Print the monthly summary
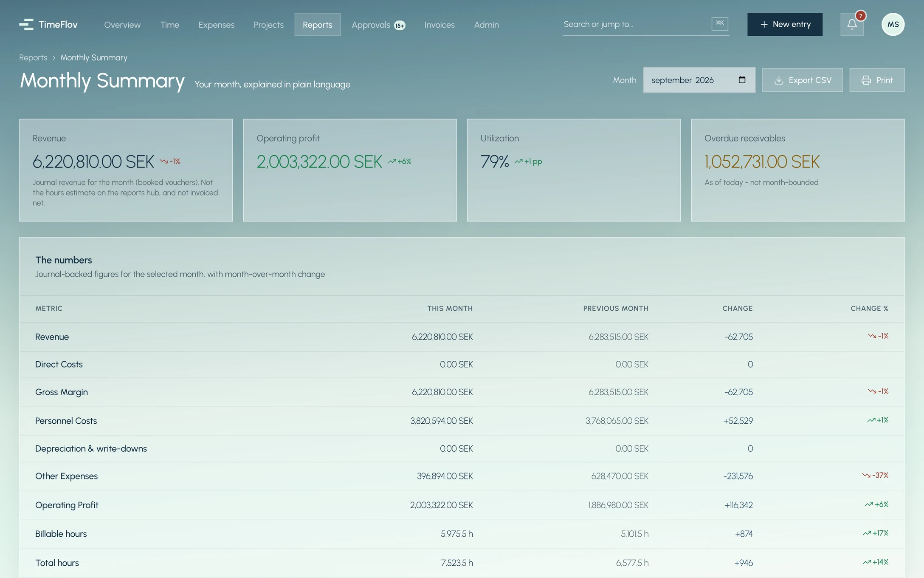The image size is (924, 578). (877, 80)
